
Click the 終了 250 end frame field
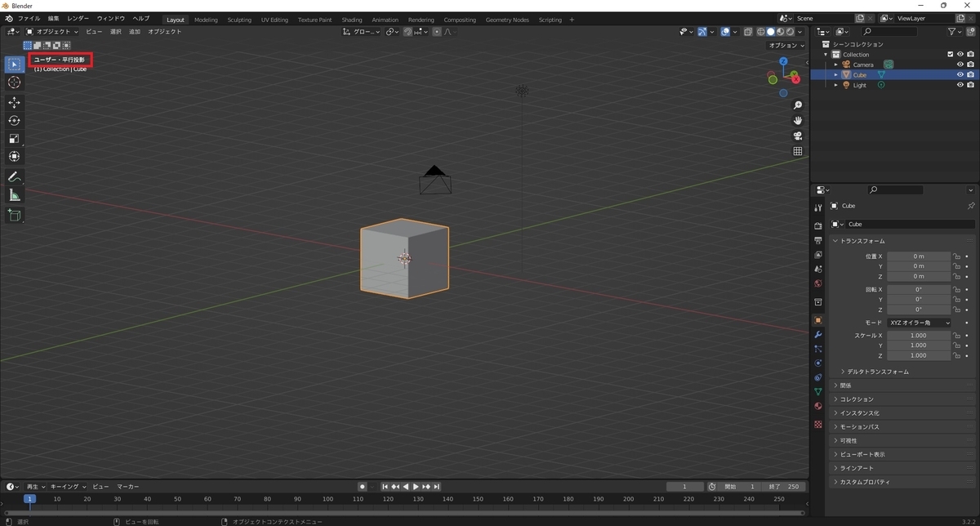pyautogui.click(x=784, y=487)
